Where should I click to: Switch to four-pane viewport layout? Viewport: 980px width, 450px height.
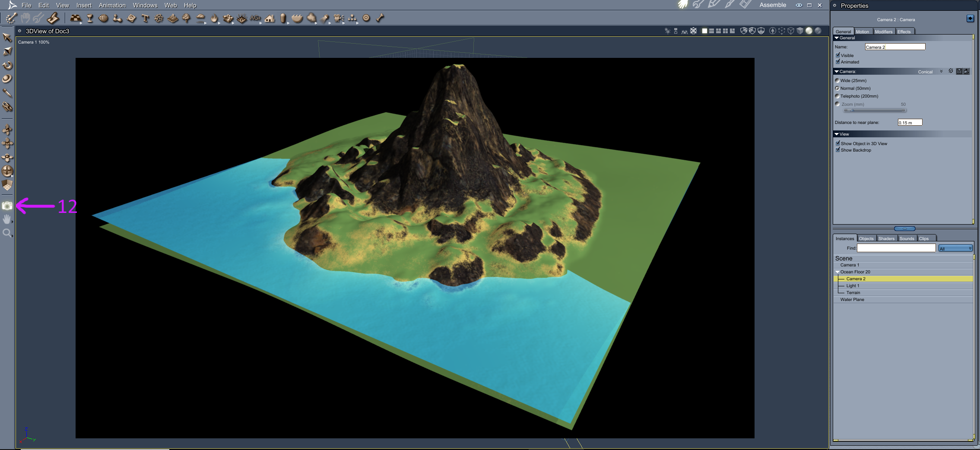coord(725,31)
